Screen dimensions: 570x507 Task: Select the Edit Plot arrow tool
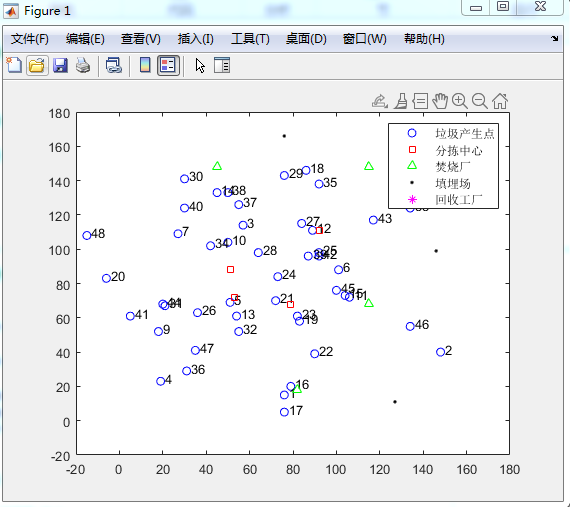pyautogui.click(x=200, y=66)
